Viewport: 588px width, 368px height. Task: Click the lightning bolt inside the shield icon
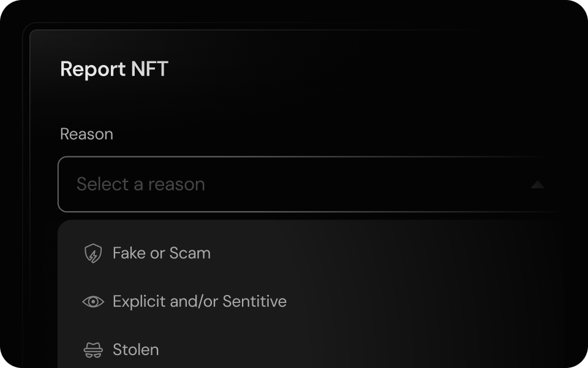click(92, 253)
